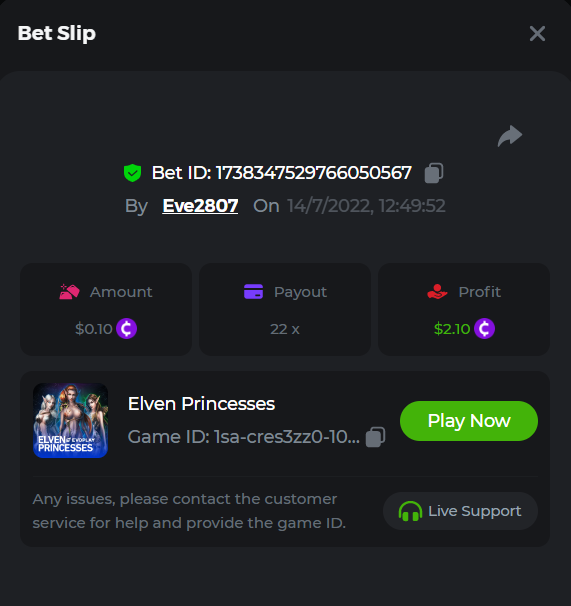The width and height of the screenshot is (571, 606).
Task: Click the purple Payout card icon
Action: point(254,291)
